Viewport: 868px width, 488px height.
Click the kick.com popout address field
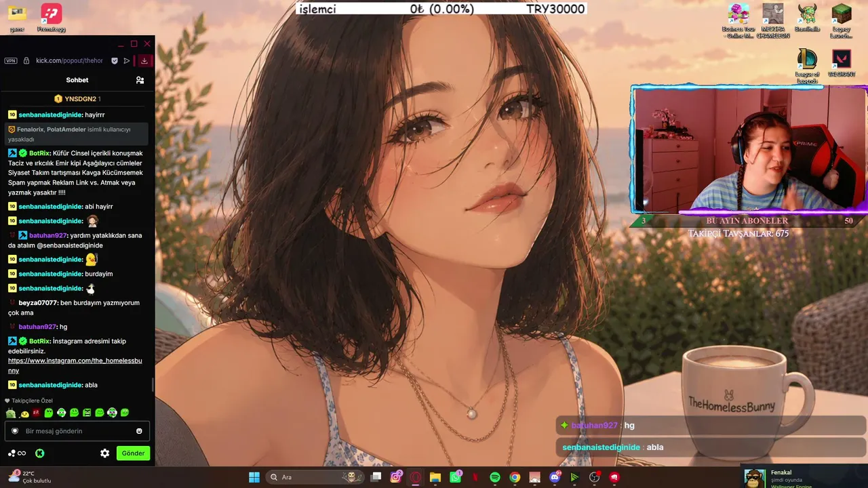[69, 60]
